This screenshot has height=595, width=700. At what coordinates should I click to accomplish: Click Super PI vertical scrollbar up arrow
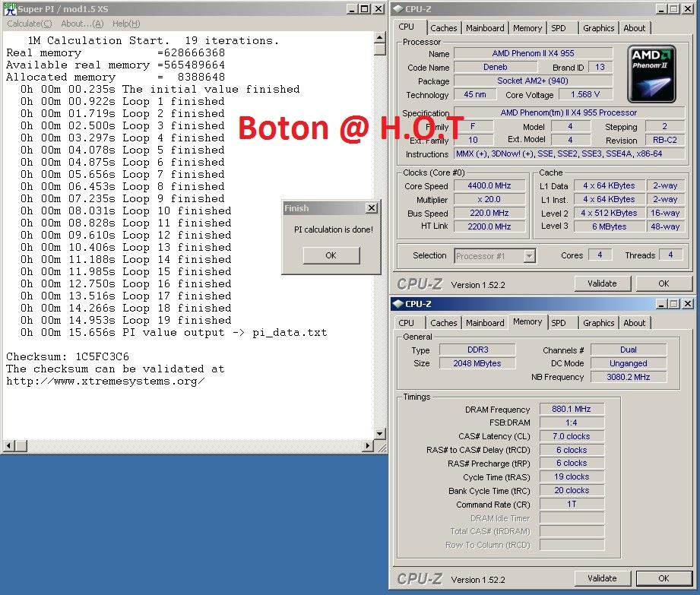[x=380, y=37]
